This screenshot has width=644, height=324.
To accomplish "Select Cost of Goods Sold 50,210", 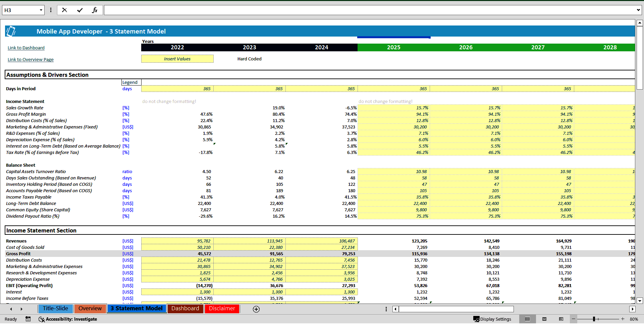I will pos(177,247).
